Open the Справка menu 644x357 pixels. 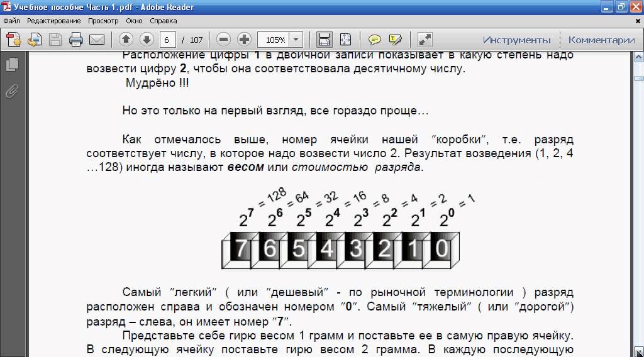[163, 21]
